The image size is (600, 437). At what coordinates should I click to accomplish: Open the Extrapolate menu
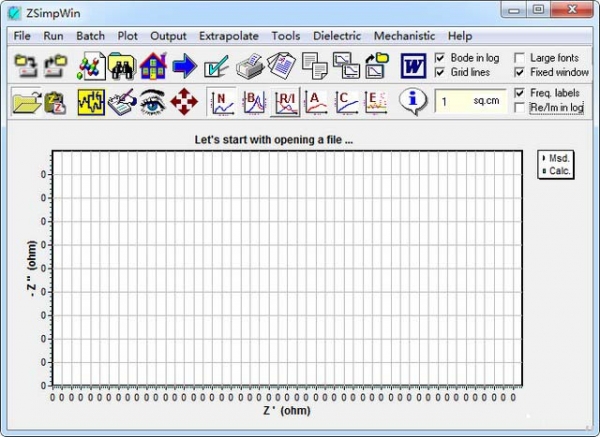[229, 36]
